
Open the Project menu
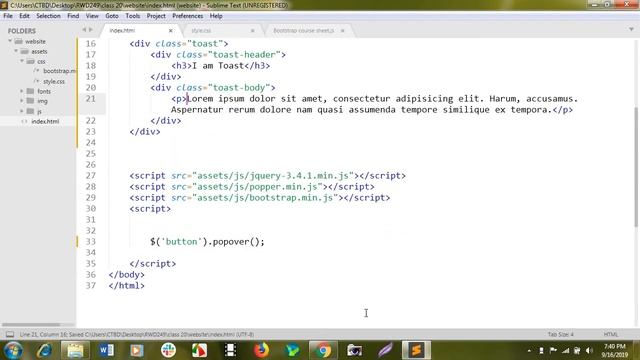click(x=156, y=16)
